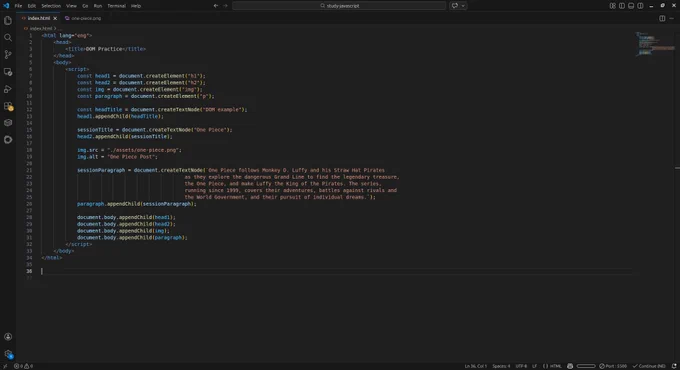Click the progress bar in status bar
Image resolution: width=680 pixels, height=370 pixels.
(586, 366)
